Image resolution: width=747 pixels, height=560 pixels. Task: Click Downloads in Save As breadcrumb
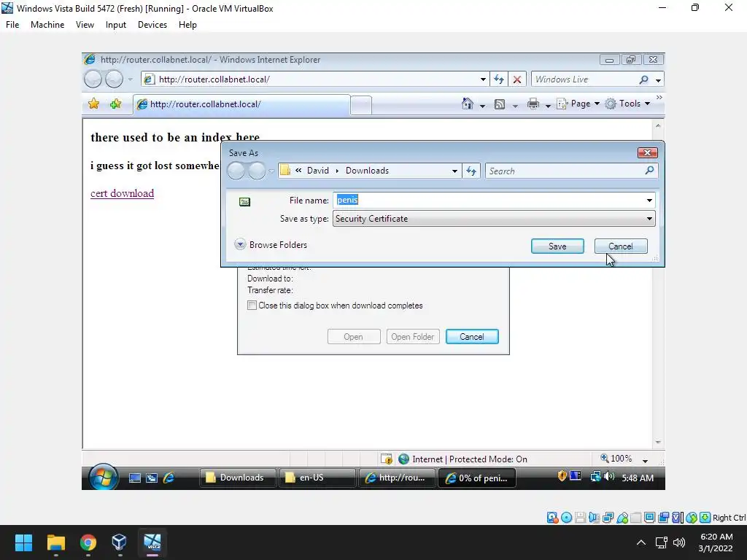(x=367, y=171)
